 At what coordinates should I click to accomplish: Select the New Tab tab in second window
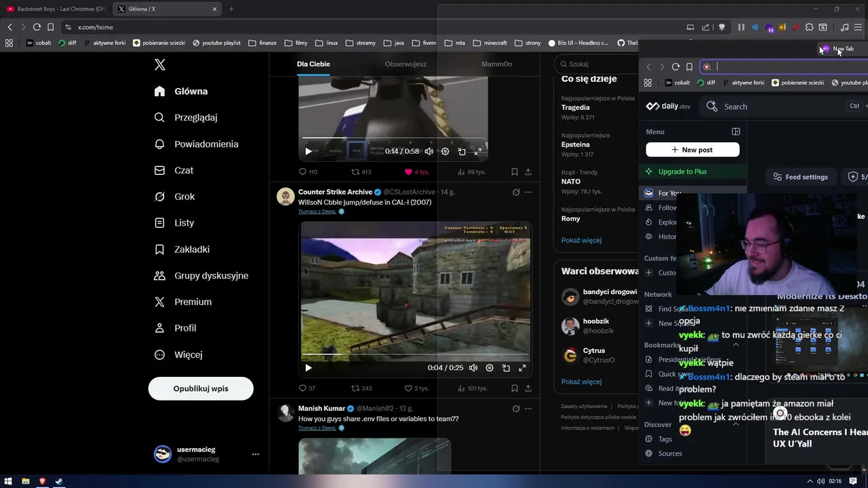click(841, 49)
